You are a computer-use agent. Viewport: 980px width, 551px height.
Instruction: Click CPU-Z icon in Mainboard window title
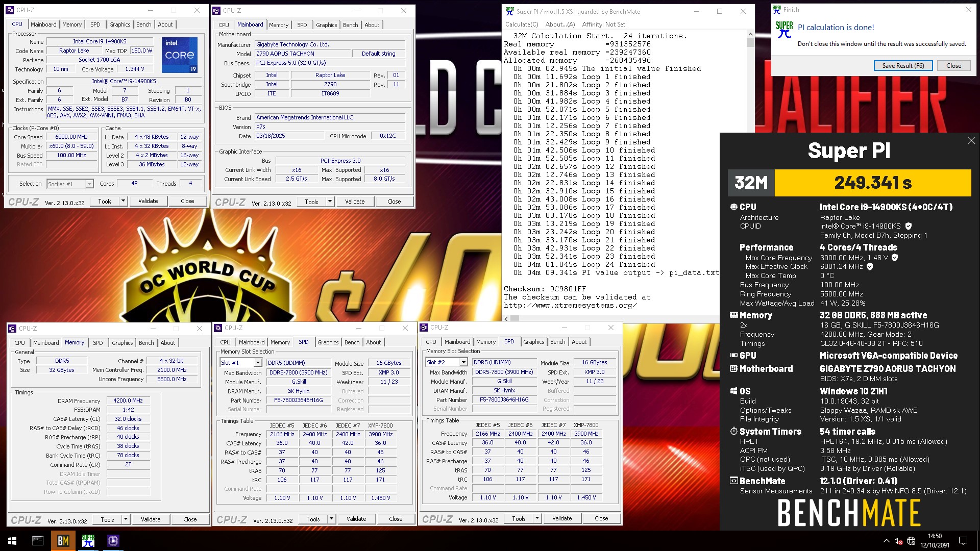(x=216, y=10)
